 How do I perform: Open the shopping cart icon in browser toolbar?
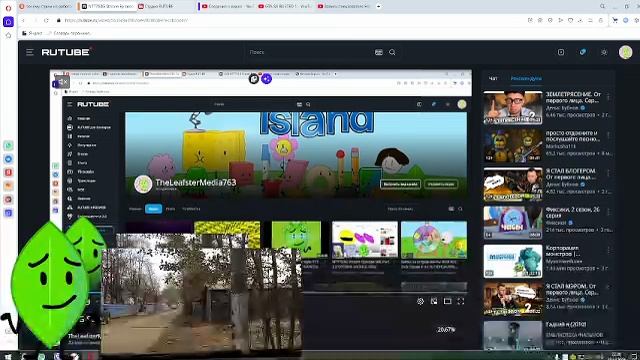click(615, 20)
